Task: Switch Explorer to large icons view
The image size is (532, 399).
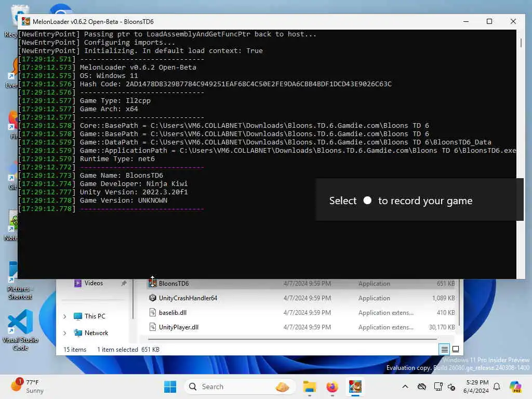Action: click(456, 349)
